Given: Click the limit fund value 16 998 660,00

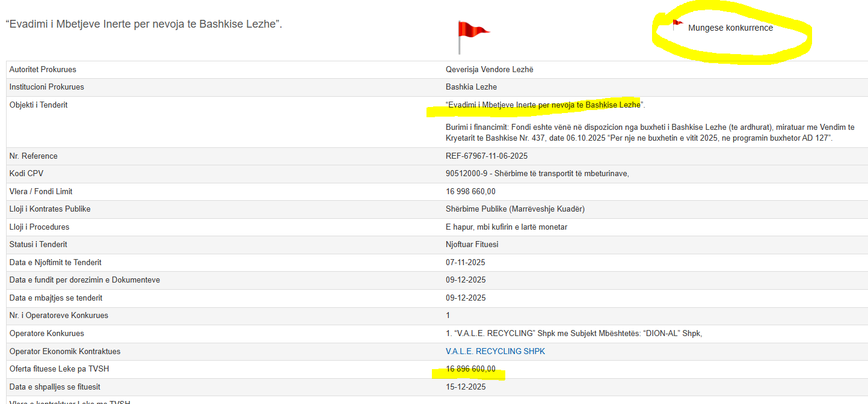Looking at the screenshot, I should (470, 191).
